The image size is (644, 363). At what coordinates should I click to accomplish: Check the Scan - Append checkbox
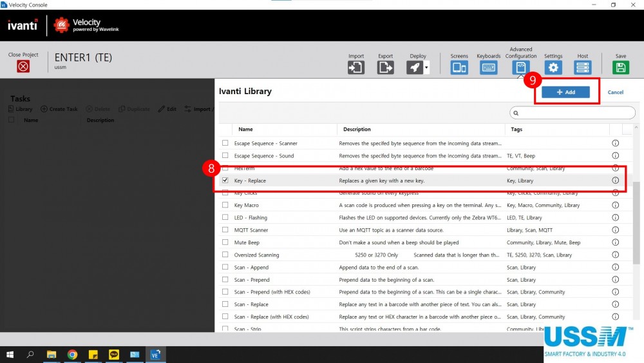225,267
